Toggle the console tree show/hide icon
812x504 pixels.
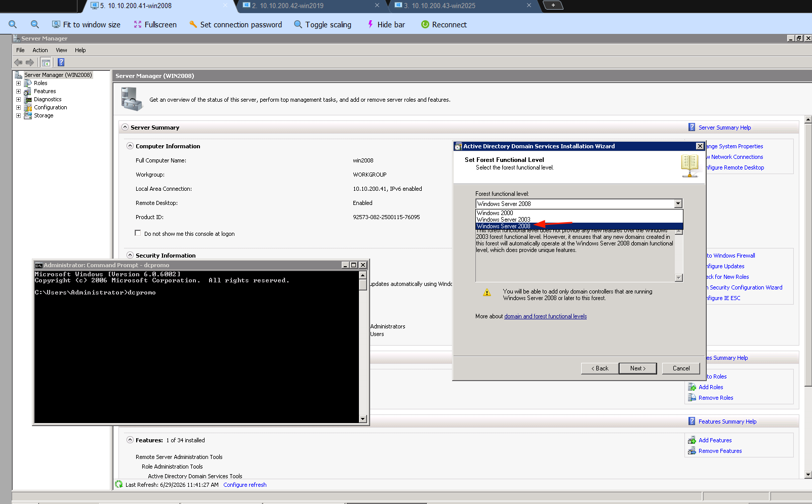(x=46, y=62)
